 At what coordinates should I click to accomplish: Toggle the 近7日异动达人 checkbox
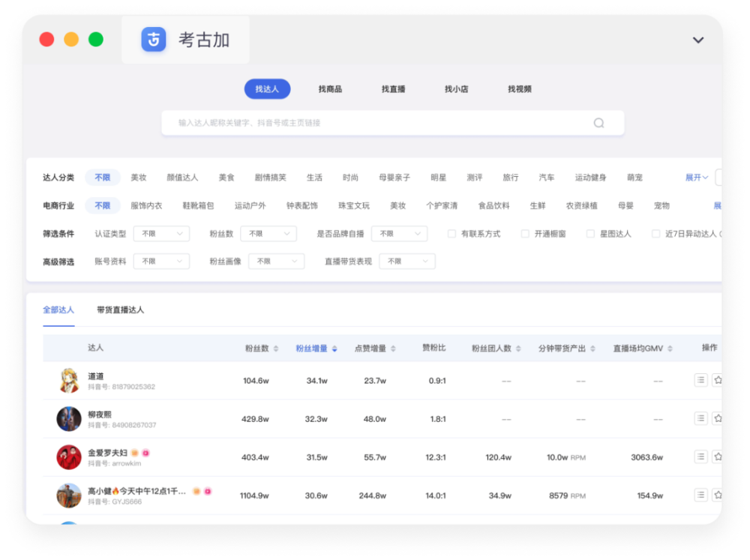[x=655, y=234]
